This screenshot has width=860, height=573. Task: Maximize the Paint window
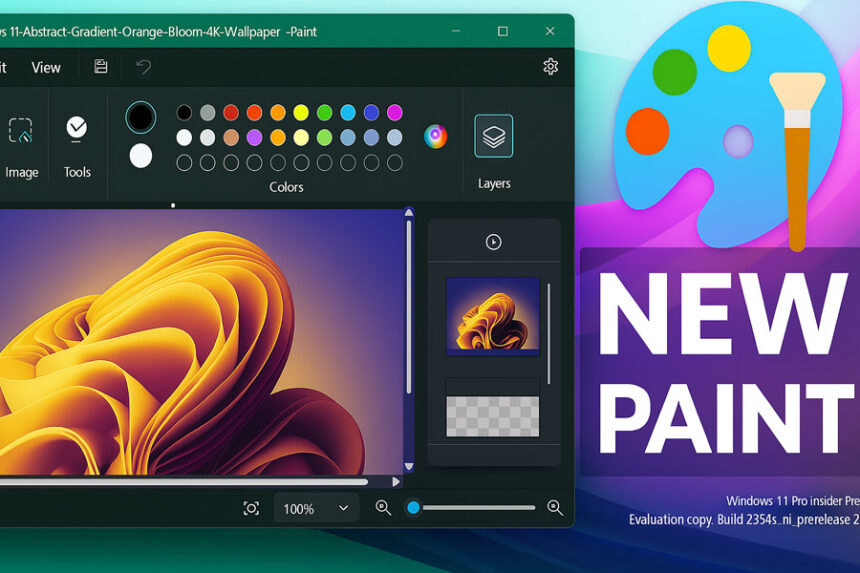(x=502, y=31)
